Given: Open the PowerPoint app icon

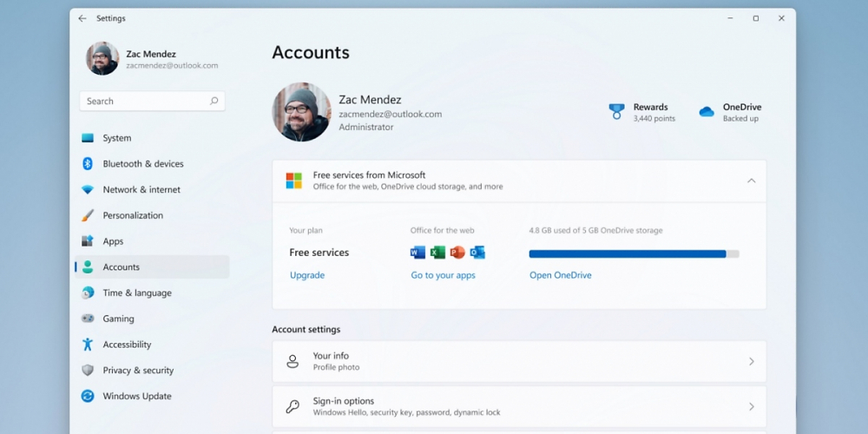Looking at the screenshot, I should 457,253.
